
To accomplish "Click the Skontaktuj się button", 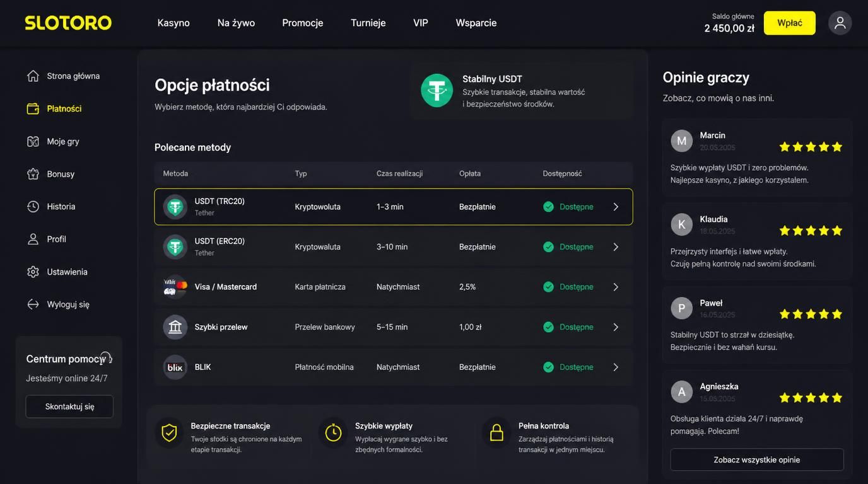I will tap(69, 406).
